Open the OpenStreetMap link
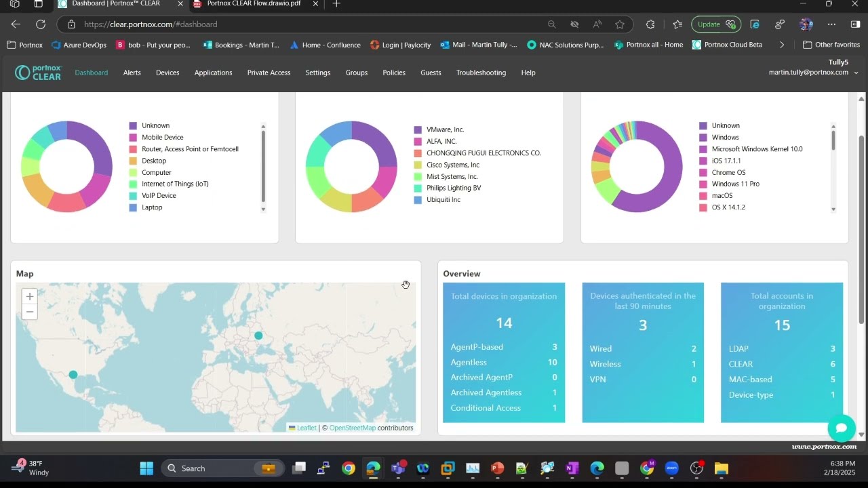868x488 pixels. click(x=352, y=428)
